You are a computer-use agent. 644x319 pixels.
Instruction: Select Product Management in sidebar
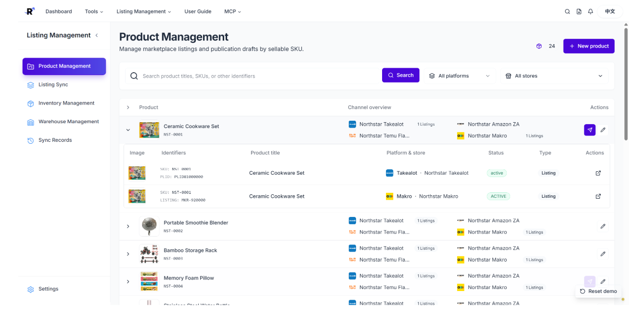[64, 66]
